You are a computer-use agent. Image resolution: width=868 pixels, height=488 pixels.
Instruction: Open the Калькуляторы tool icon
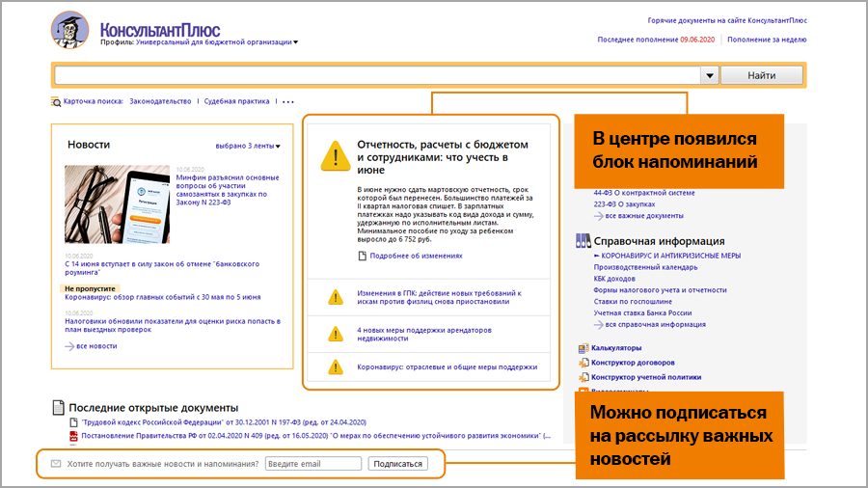tap(583, 348)
